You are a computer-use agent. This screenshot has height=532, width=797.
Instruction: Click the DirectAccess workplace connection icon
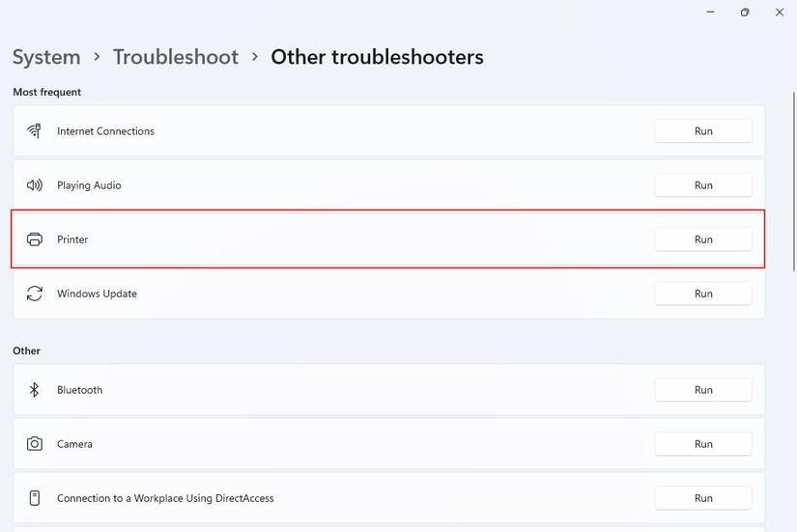tap(35, 498)
